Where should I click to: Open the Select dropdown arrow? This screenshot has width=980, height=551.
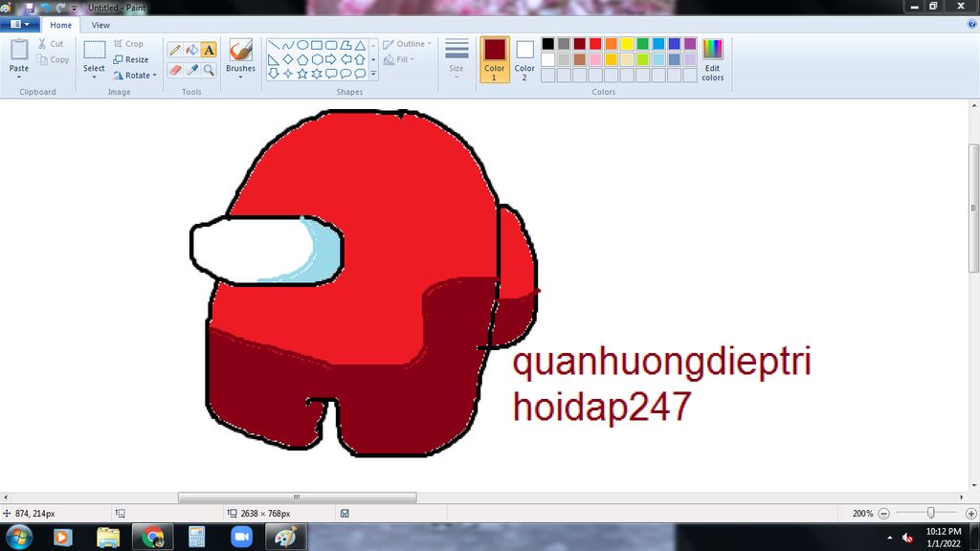[94, 77]
